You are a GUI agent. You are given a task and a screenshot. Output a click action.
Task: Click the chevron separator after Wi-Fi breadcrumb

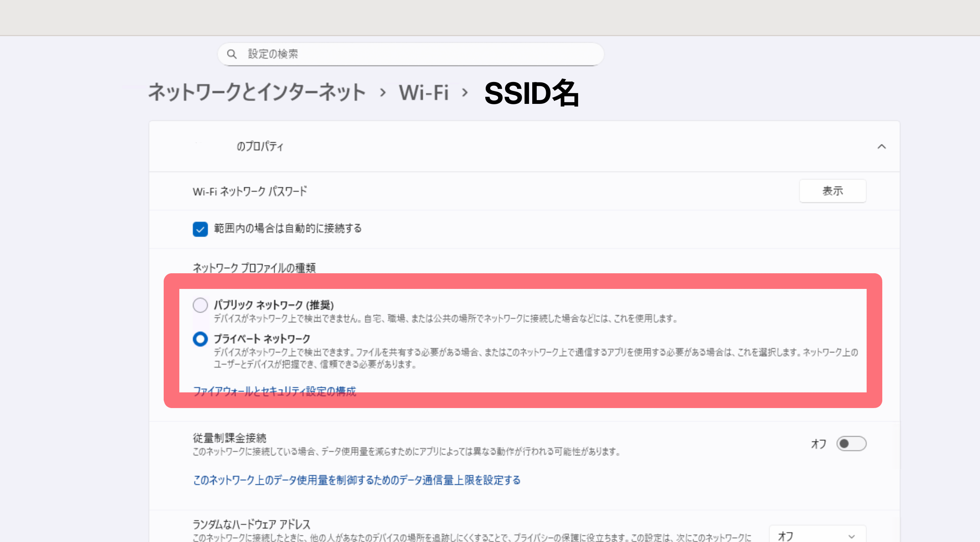point(465,93)
